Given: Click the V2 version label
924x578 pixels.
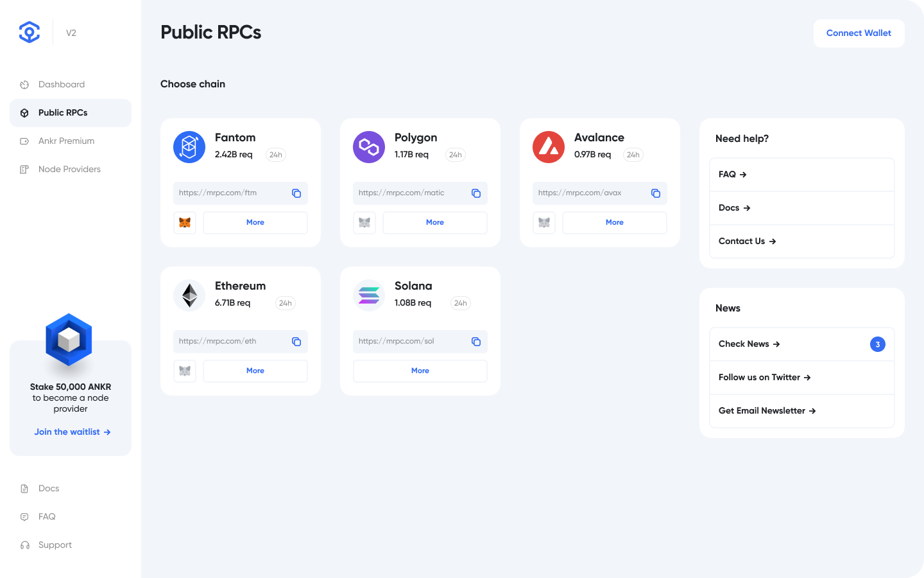Looking at the screenshot, I should pos(71,33).
